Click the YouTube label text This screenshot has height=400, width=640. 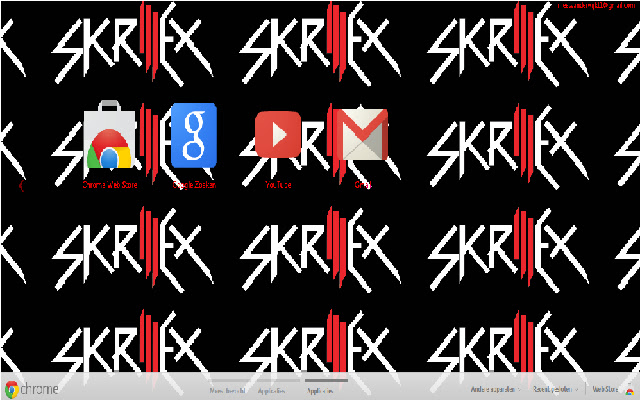(278, 185)
